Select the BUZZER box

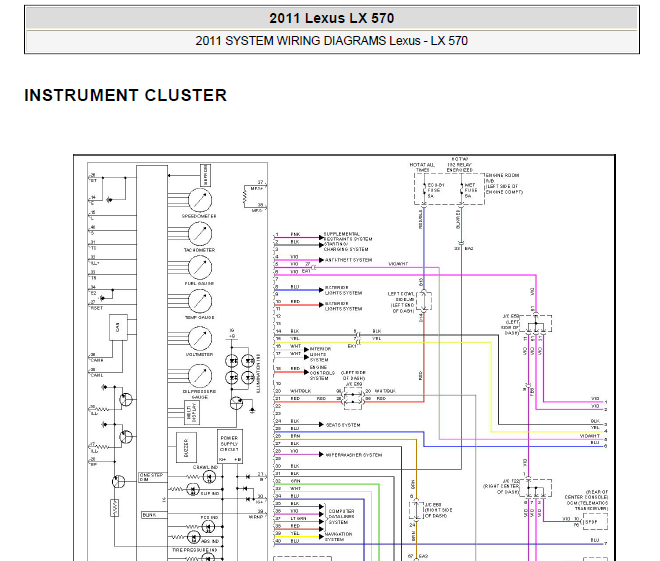click(186, 447)
